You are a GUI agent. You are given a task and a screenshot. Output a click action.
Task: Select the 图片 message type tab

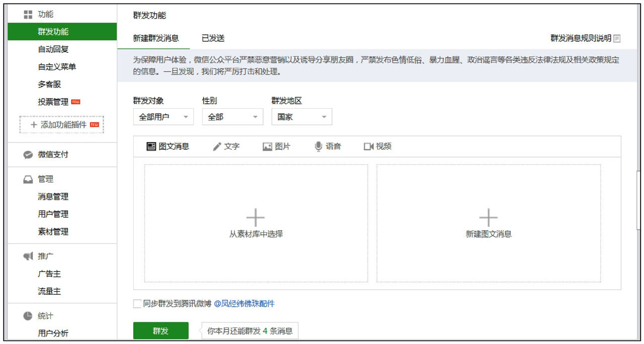276,147
